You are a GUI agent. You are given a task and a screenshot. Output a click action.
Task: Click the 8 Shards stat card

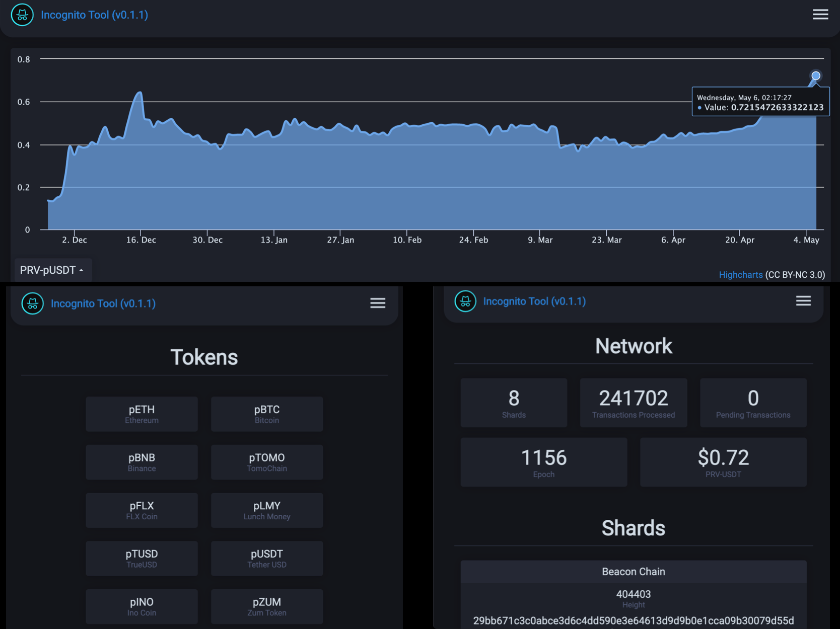[x=514, y=403]
